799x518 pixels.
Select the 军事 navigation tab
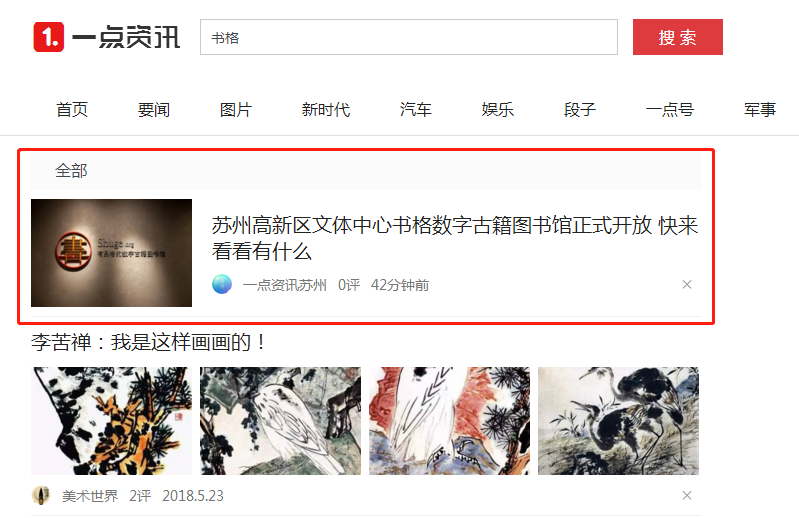click(x=760, y=110)
